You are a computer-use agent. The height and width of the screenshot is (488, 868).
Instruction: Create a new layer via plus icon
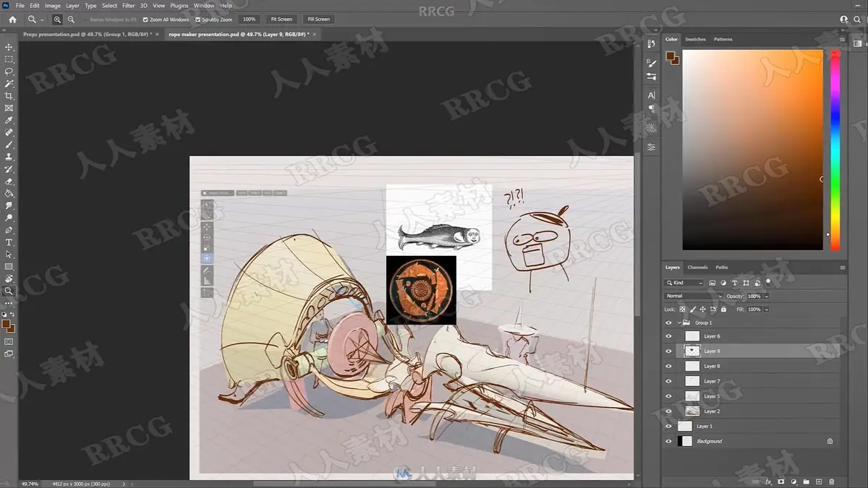click(x=818, y=481)
